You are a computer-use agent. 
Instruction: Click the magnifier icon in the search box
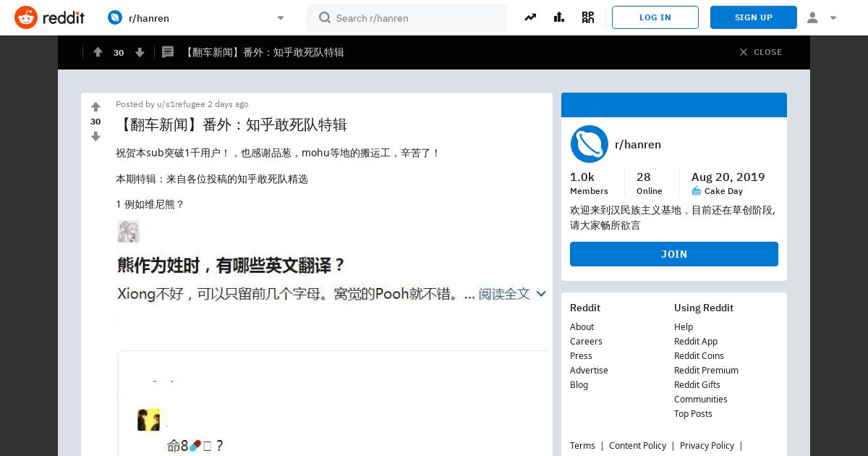click(x=325, y=17)
